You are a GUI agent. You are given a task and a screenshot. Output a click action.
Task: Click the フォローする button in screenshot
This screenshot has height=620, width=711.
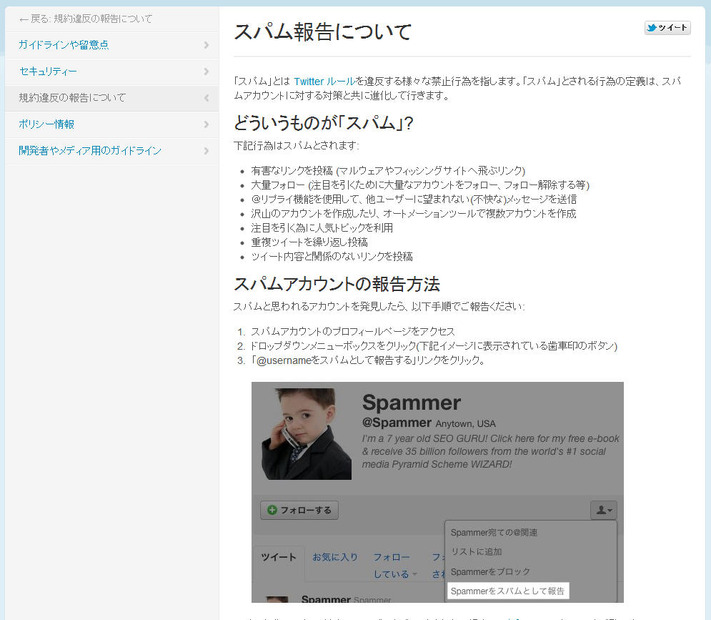point(299,510)
